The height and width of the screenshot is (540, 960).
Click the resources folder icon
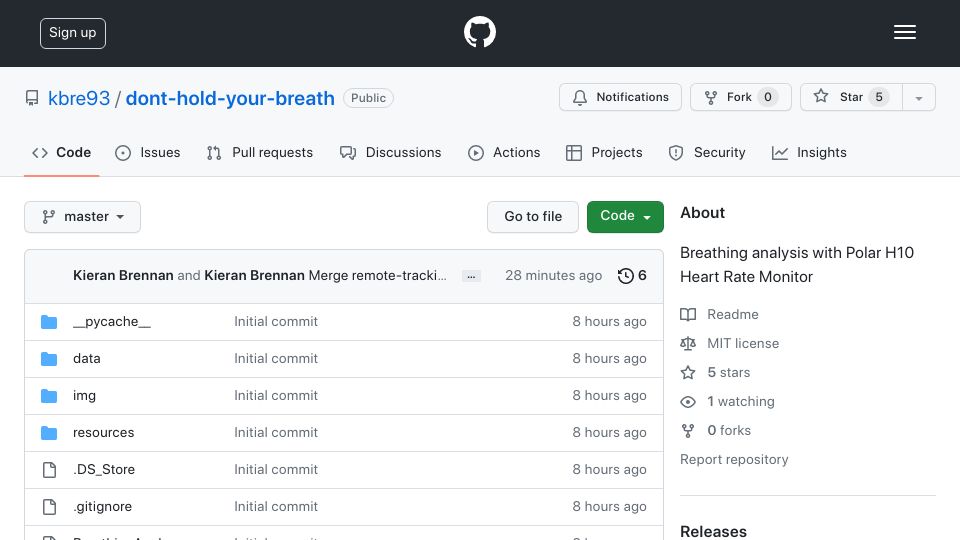coord(49,433)
